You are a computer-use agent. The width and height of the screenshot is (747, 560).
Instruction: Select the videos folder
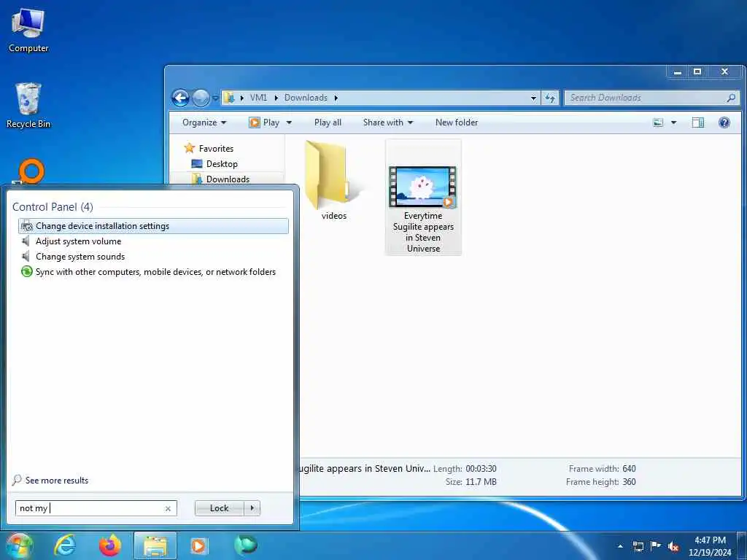(x=333, y=181)
